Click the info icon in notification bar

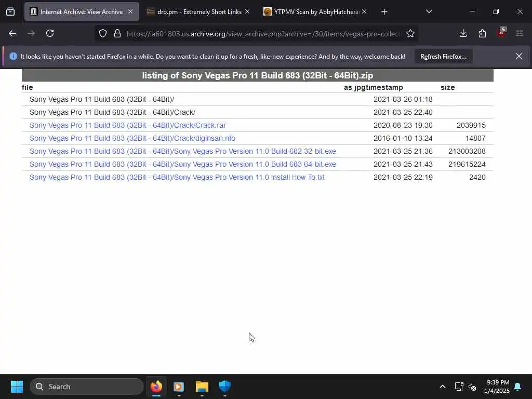click(x=13, y=56)
